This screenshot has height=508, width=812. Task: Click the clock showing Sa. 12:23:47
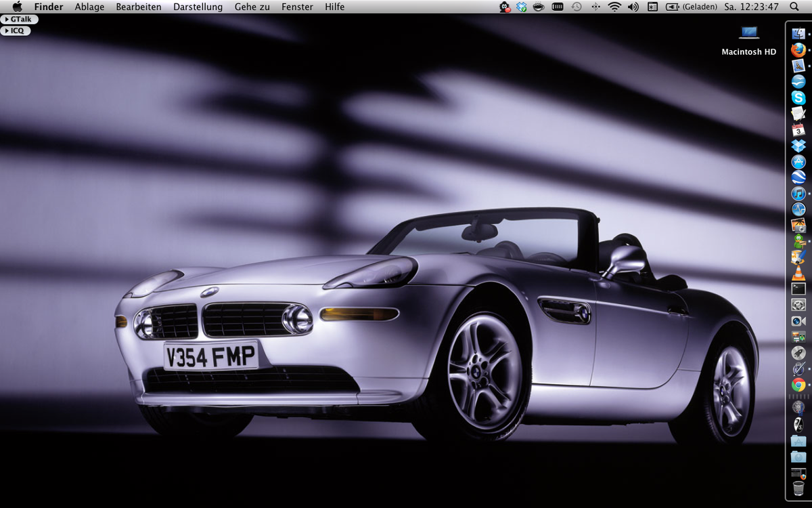click(752, 7)
